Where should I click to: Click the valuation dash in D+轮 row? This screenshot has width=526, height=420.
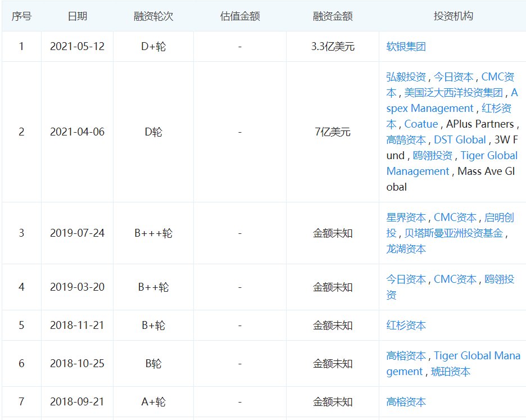[240, 46]
